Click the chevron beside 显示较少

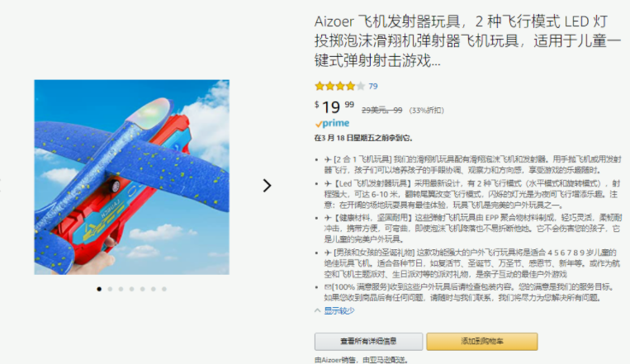[317, 310]
